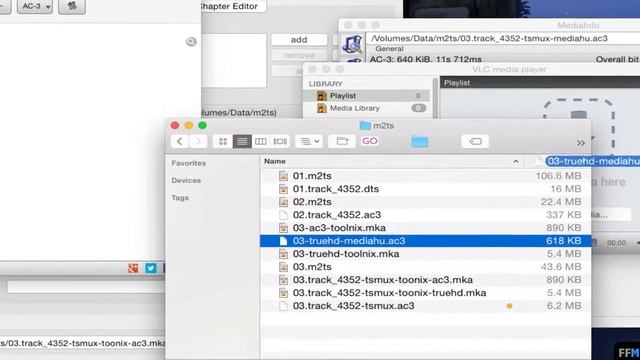Open the edit tags toolbar button
Viewport: 640px width, 360px height.
click(x=475, y=141)
